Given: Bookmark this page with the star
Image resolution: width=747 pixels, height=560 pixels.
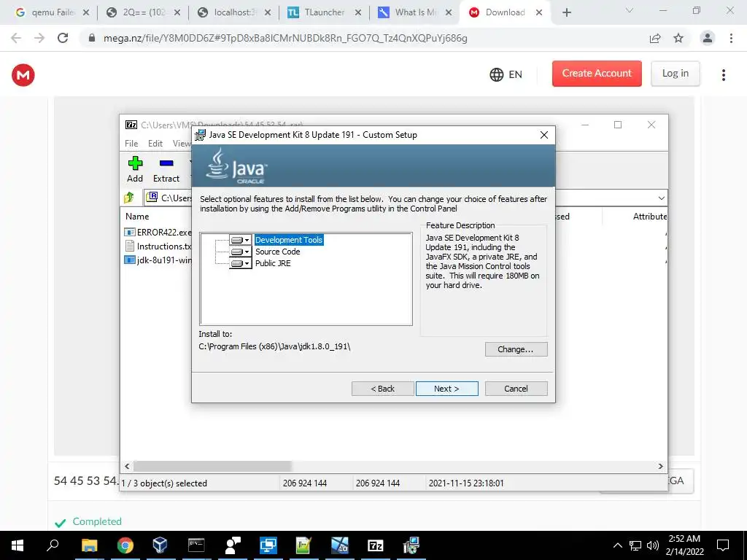Looking at the screenshot, I should point(678,38).
